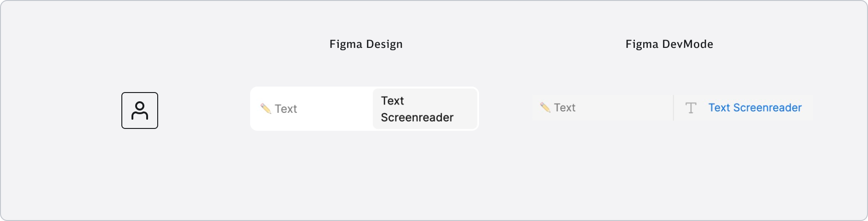Click the word Screenreader in the Design field

click(x=417, y=118)
